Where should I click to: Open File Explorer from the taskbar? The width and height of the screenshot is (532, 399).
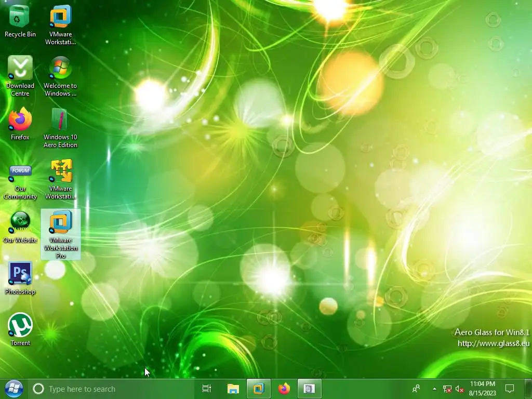233,389
